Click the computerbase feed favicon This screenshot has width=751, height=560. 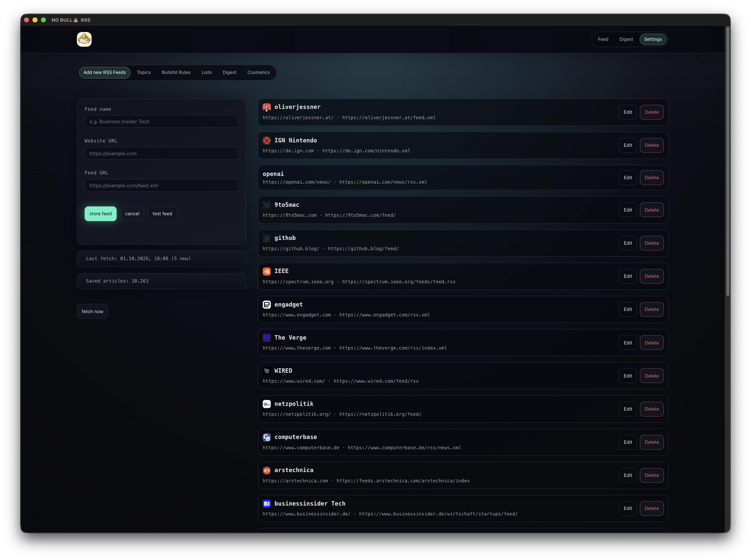click(x=267, y=437)
